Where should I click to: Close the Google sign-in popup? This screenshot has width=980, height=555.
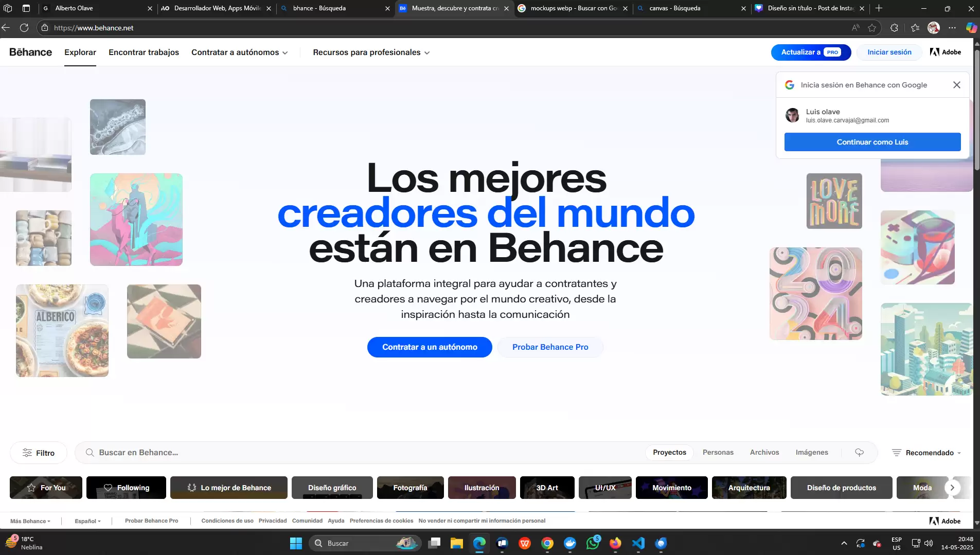[x=956, y=85]
